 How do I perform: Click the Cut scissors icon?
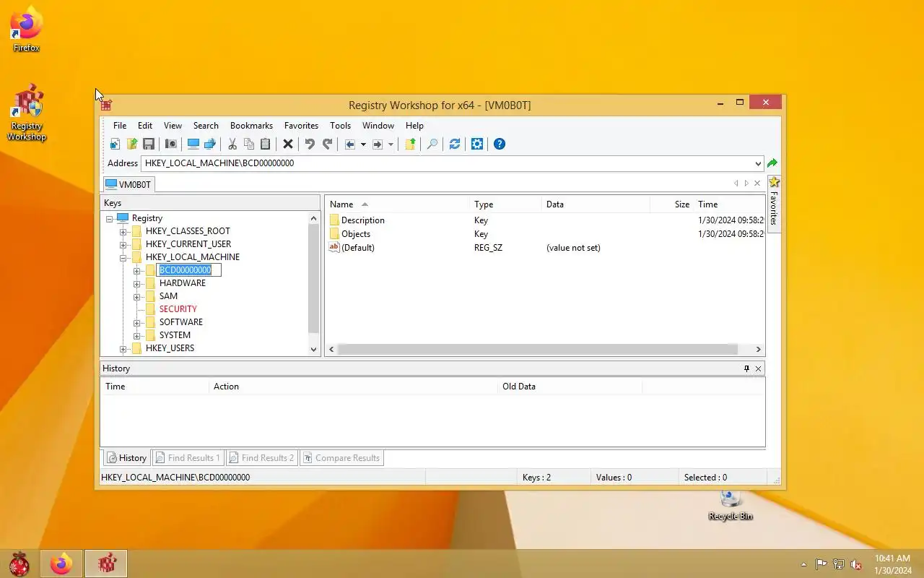click(x=232, y=144)
